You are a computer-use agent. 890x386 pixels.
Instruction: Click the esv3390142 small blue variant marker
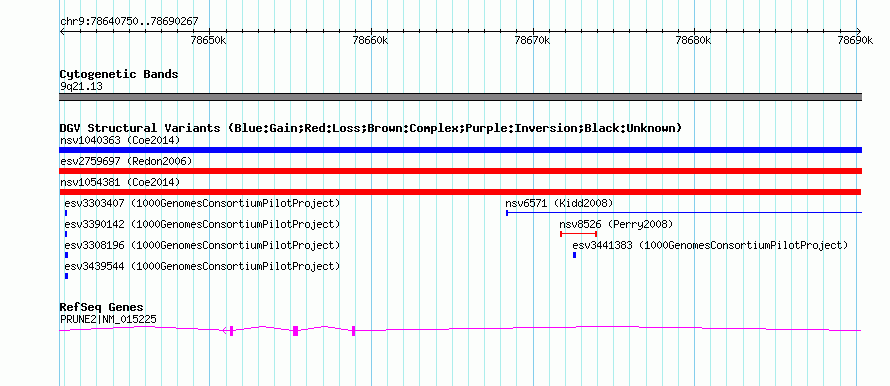point(66,234)
